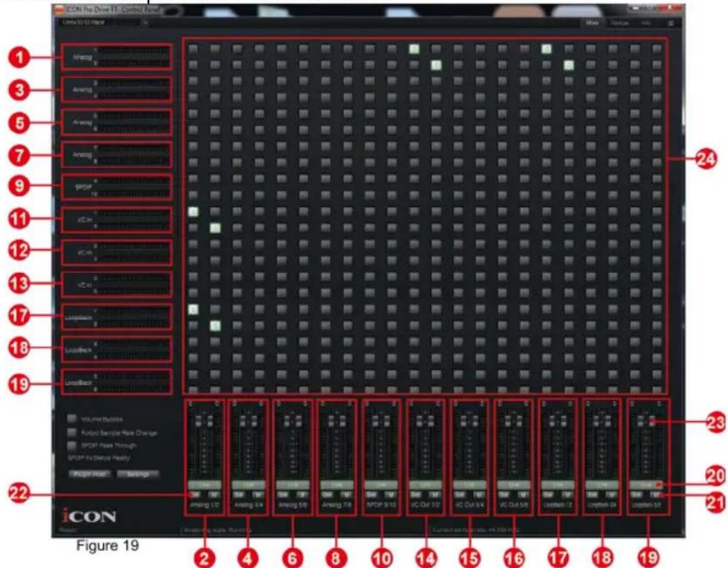Click the Current sample rate status bar text

click(476, 530)
